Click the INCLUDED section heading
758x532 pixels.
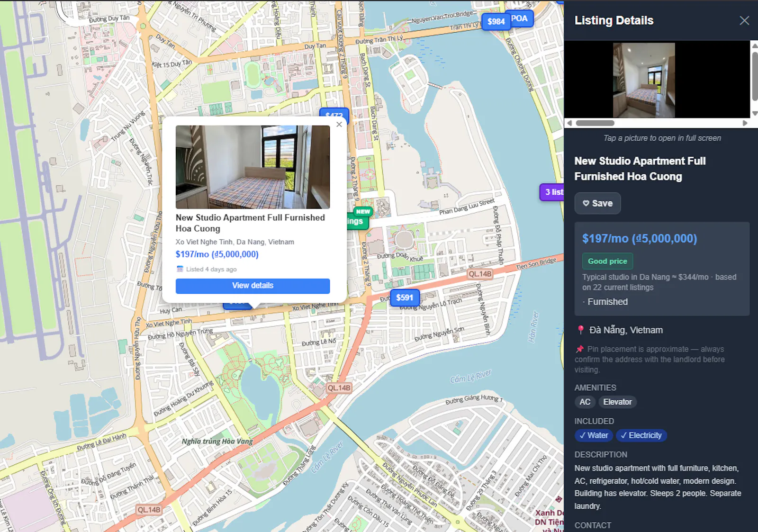point(594,421)
